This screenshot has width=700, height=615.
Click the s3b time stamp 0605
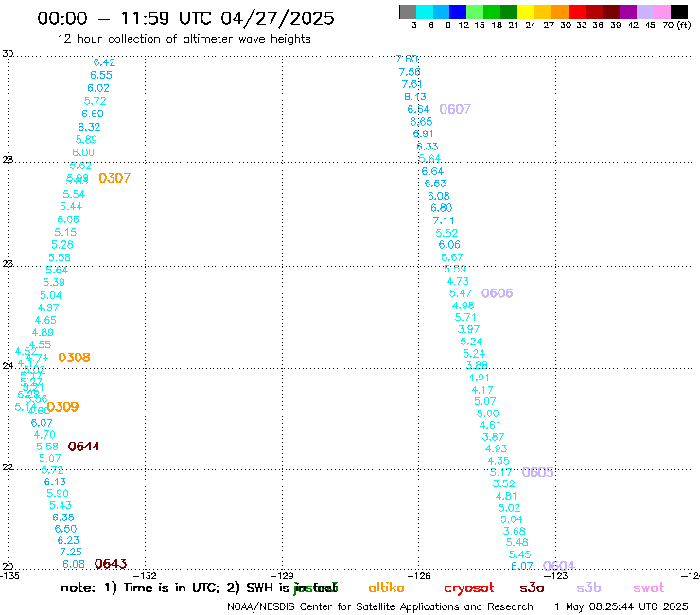tap(537, 472)
